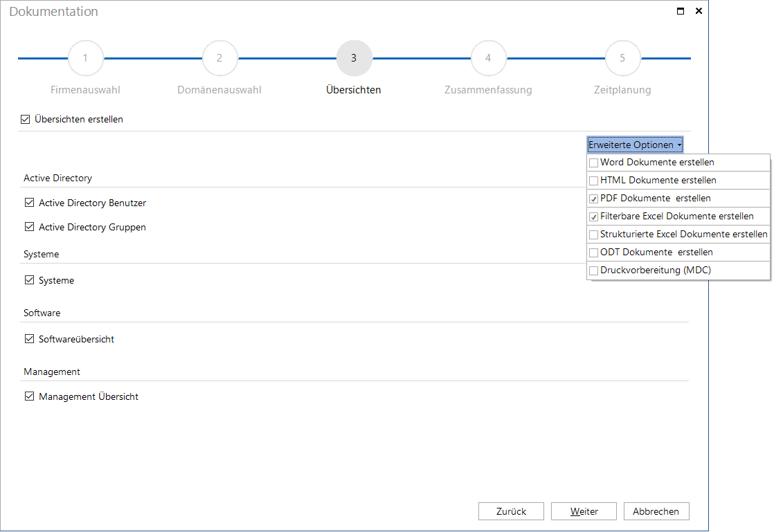Select the step 3 Übersichten circle
Image resolution: width=774 pixels, height=532 pixels.
tap(354, 58)
